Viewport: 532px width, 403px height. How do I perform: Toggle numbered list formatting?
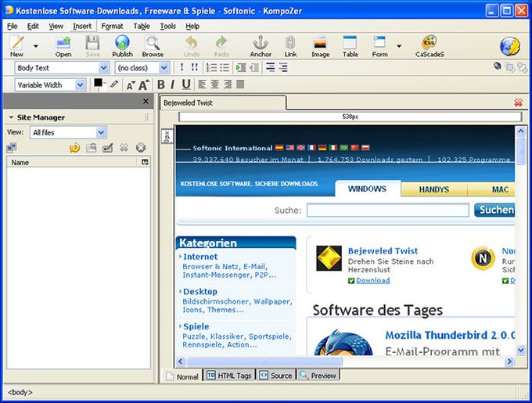point(212,67)
